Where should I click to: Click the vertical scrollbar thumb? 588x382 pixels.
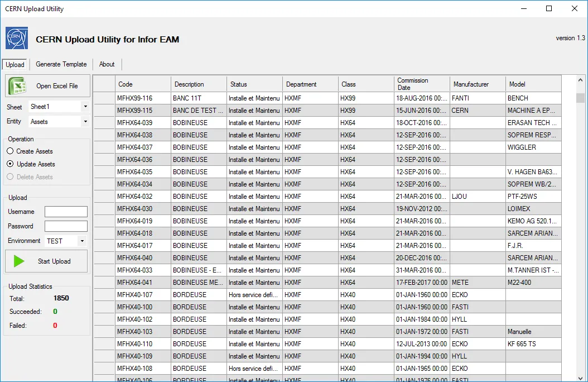click(x=581, y=98)
